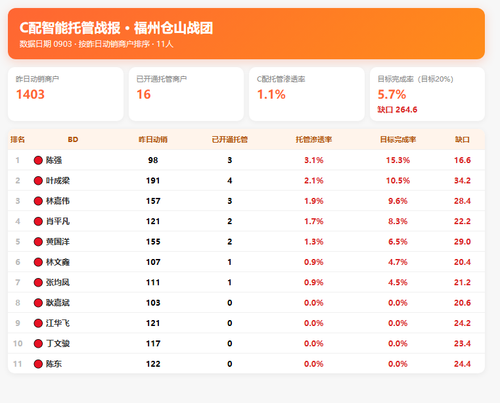Click the 1.3% penetration rate
The width and height of the screenshot is (500, 403).
314,242
